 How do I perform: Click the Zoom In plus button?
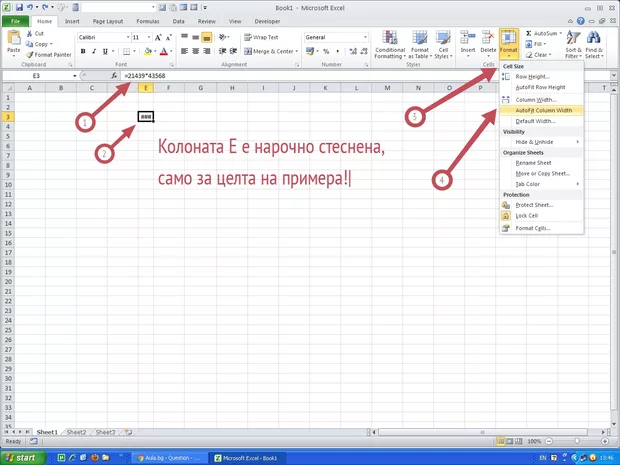point(605,441)
